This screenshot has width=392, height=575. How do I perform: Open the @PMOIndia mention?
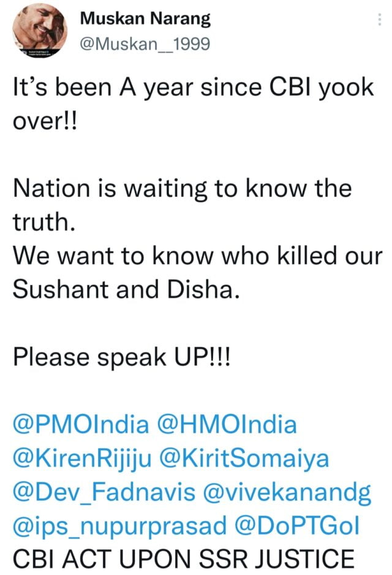(x=81, y=424)
